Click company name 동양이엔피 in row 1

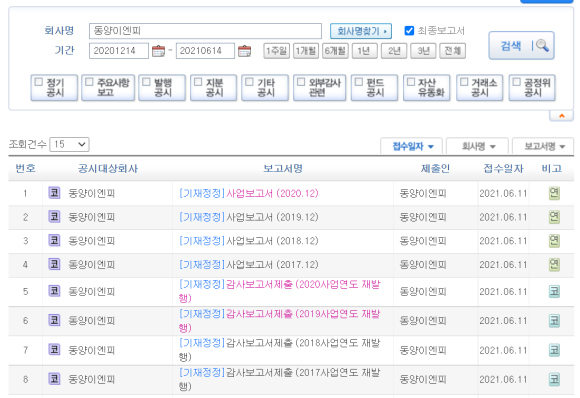coord(91,193)
